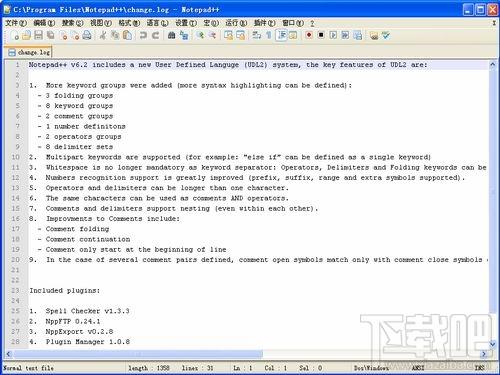500x375 pixels.
Task: Click the Close All toolbar icon
Action: [75, 35]
